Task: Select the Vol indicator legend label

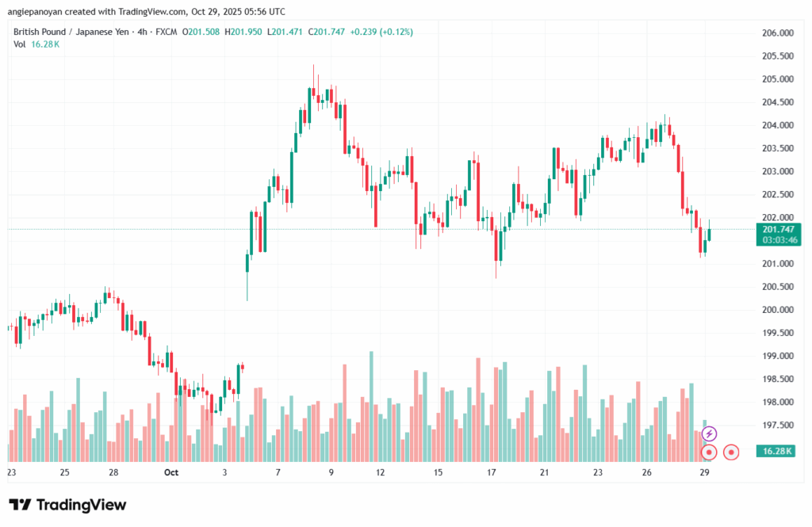Action: (x=20, y=44)
